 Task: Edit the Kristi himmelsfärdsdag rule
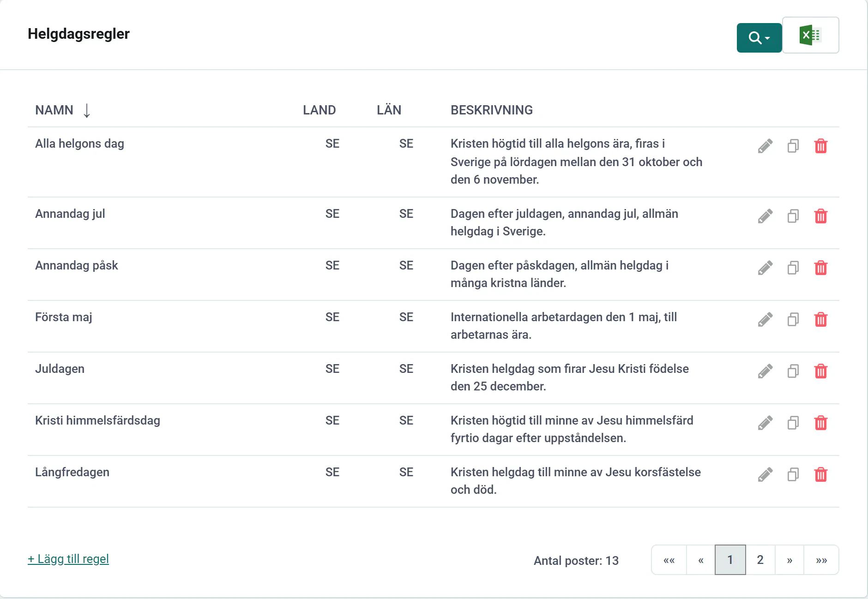click(x=765, y=423)
